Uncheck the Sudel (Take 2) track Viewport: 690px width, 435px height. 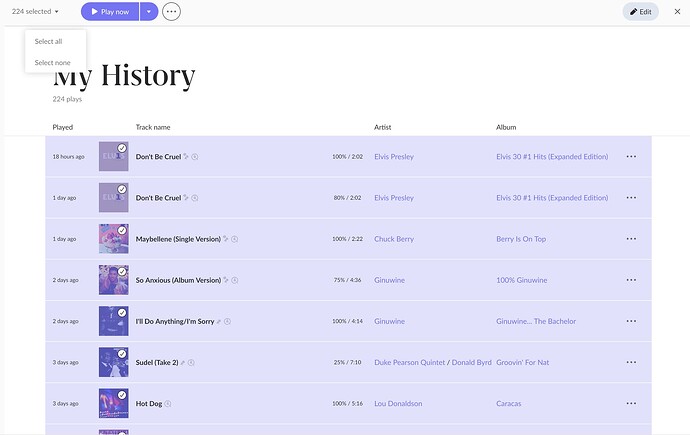pyautogui.click(x=122, y=354)
